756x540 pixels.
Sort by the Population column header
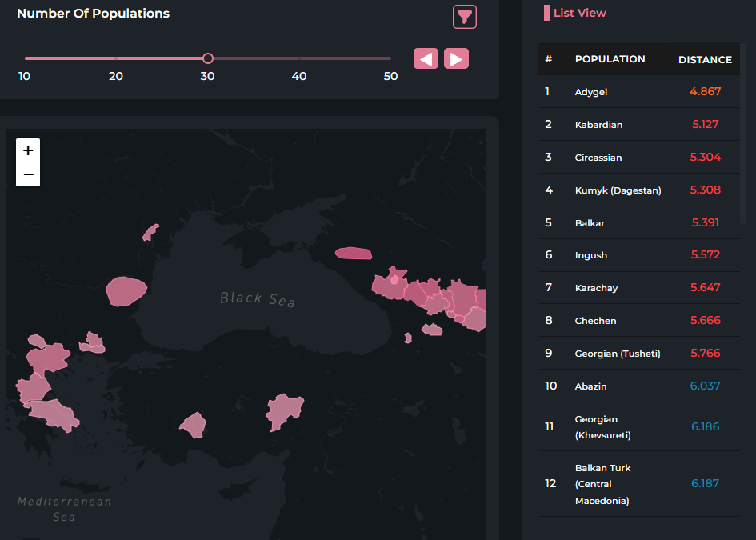coord(610,59)
